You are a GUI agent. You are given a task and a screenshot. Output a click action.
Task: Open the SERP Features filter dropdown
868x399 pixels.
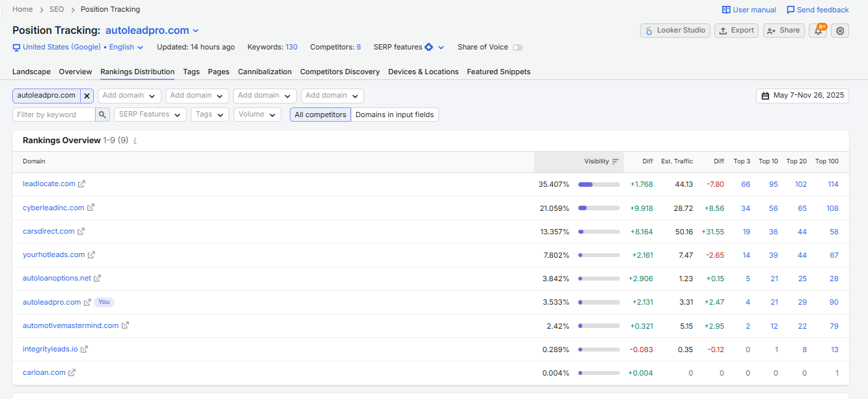pos(150,115)
